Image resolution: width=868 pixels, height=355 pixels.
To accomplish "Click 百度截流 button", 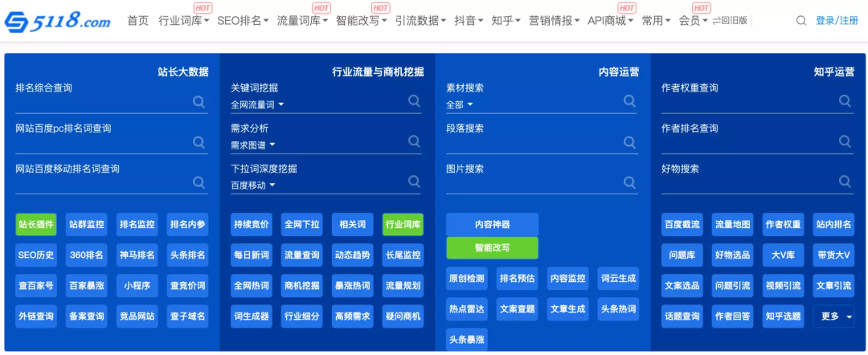I will click(x=682, y=225).
